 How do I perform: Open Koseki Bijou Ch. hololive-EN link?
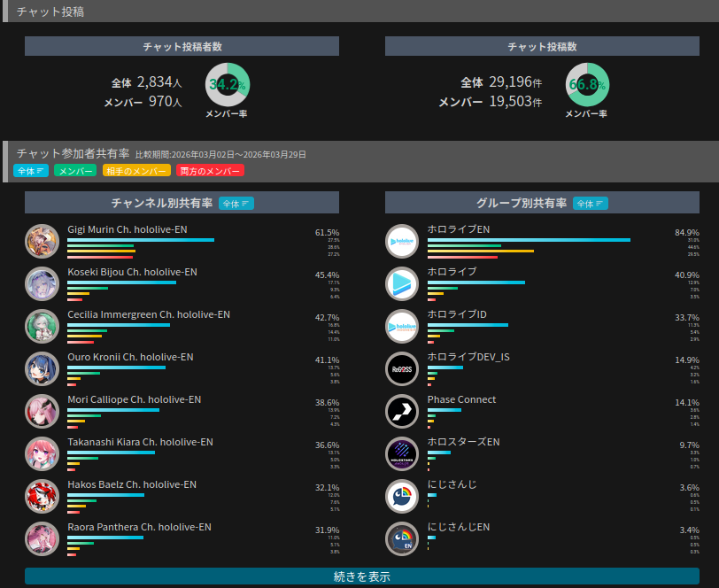click(133, 272)
